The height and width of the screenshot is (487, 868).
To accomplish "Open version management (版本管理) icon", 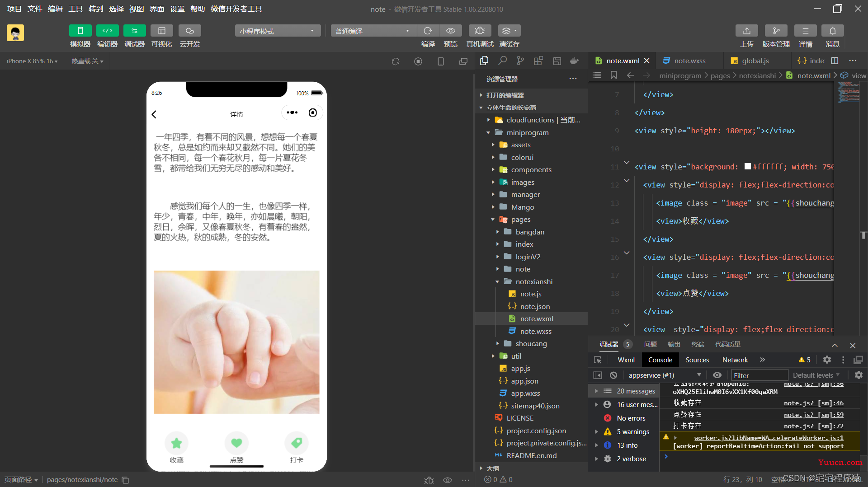I will click(776, 31).
